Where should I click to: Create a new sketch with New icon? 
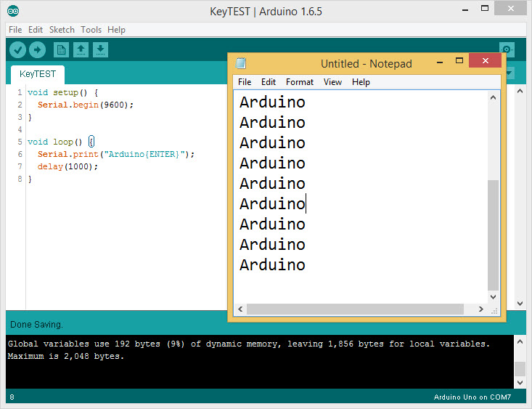[61, 50]
